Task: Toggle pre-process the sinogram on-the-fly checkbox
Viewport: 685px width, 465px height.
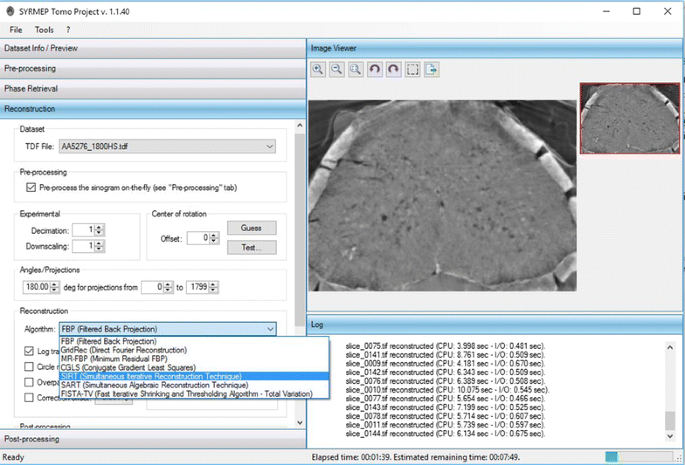Action: pos(30,187)
